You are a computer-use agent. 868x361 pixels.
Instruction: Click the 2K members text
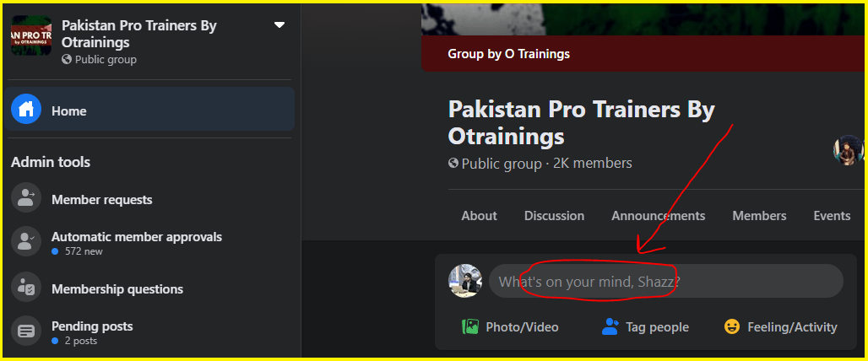[593, 164]
